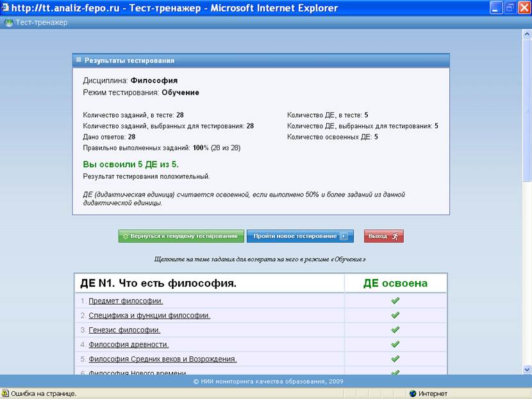Image resolution: width=532 pixels, height=399 pixels.
Task: Click the Дано ответов: 28 line
Action: point(109,137)
